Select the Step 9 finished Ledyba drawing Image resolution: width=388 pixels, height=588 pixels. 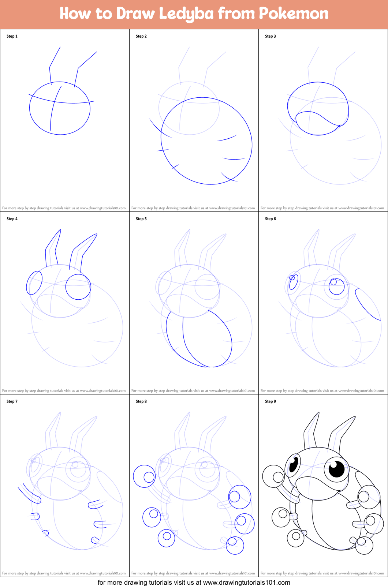pos(323,483)
